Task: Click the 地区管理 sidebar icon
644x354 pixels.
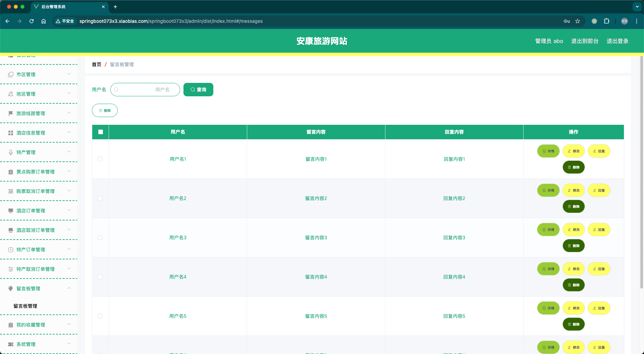Action: (x=11, y=94)
